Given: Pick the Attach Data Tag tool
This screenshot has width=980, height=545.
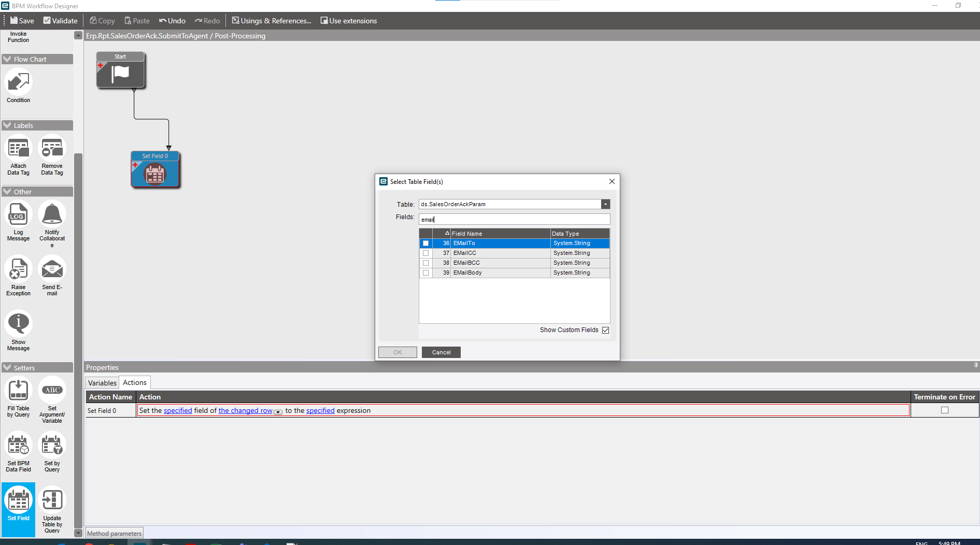Looking at the screenshot, I should (19, 155).
